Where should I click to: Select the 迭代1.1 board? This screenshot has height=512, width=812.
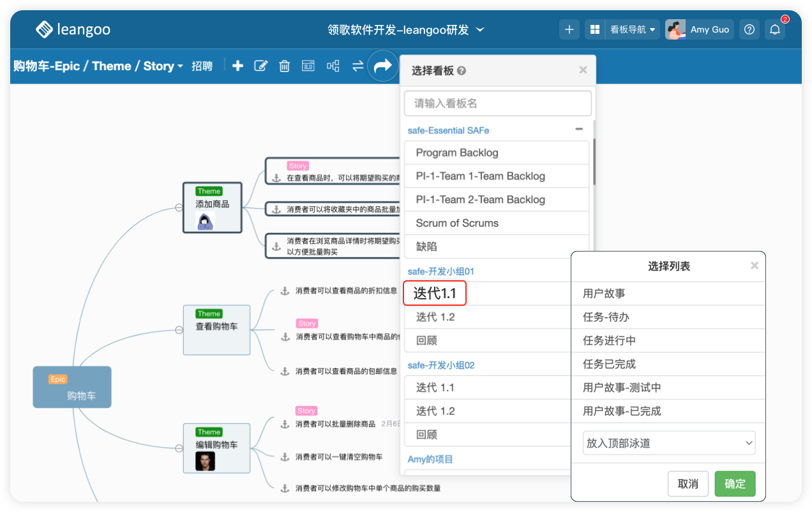coord(435,293)
